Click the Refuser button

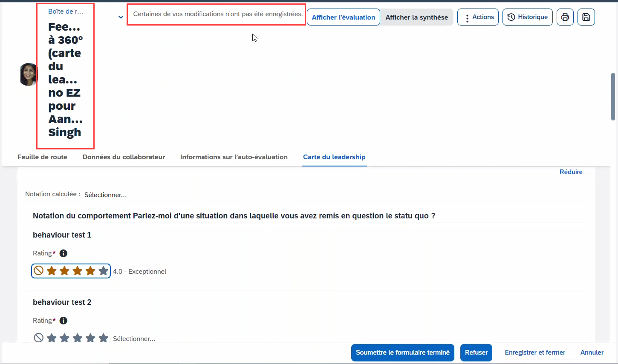(x=476, y=353)
